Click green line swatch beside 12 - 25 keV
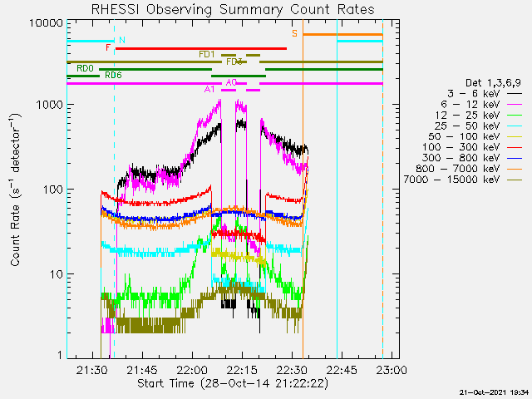532x399 pixels. [515, 115]
